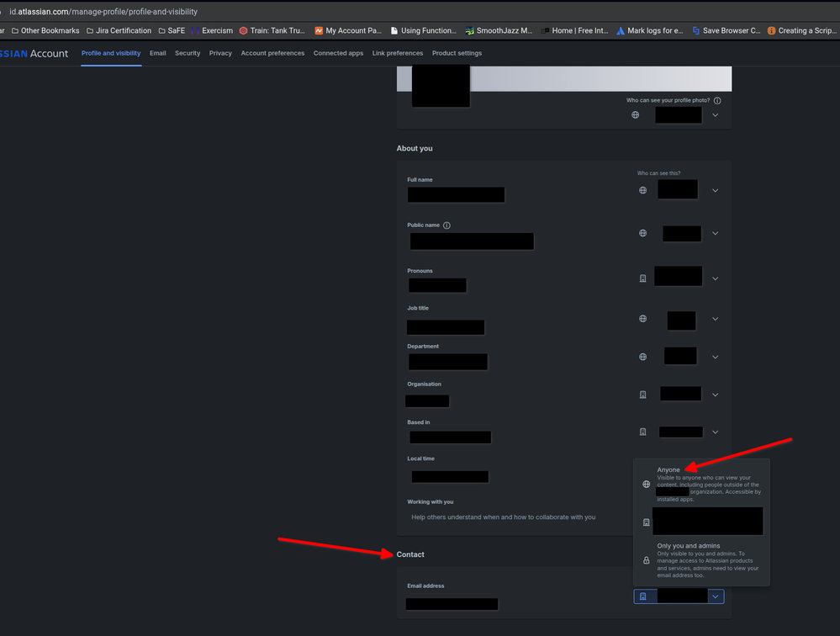Expand the Based in visibility dropdown
Image resolution: width=840 pixels, height=636 pixels.
point(716,432)
